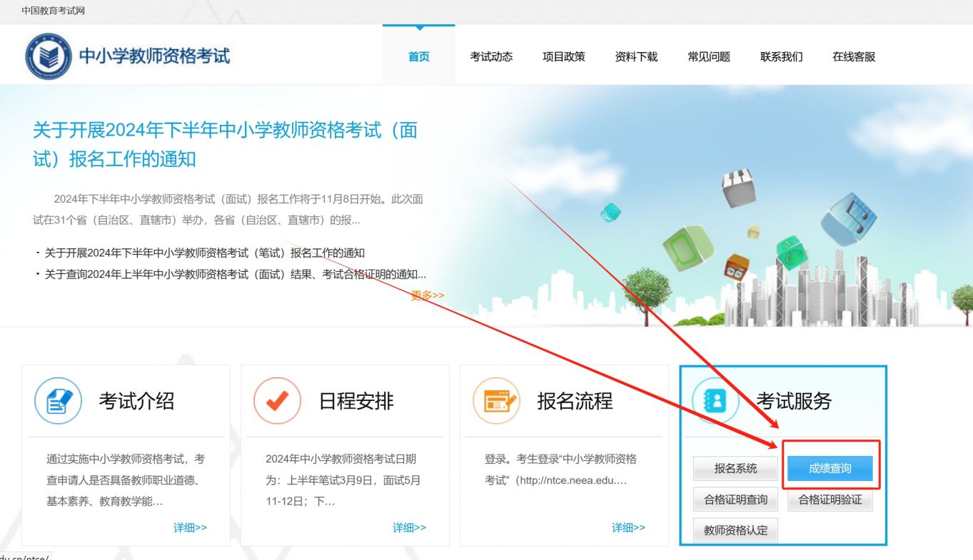Click the 中国教育考试网 link at top
973x560 pixels.
[54, 11]
